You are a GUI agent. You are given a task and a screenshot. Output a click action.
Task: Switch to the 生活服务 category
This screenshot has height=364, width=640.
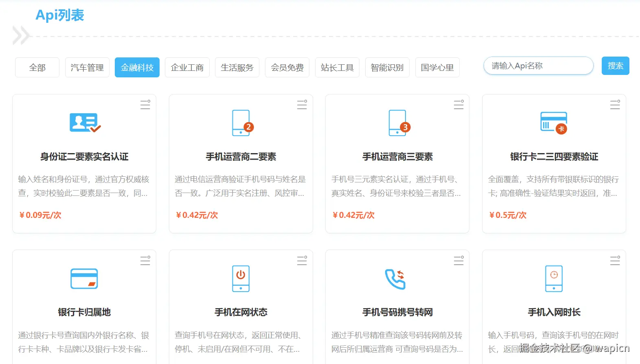(237, 68)
